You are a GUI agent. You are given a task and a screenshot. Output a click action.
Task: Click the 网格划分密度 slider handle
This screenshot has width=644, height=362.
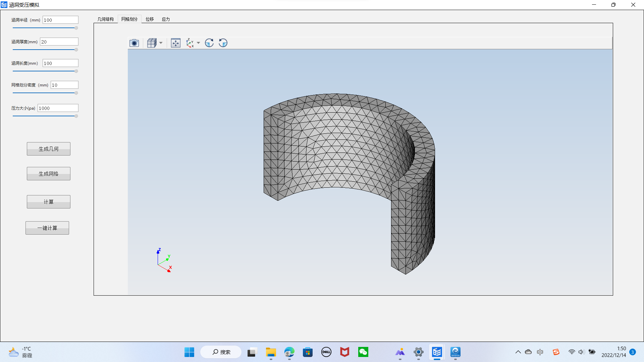click(76, 93)
